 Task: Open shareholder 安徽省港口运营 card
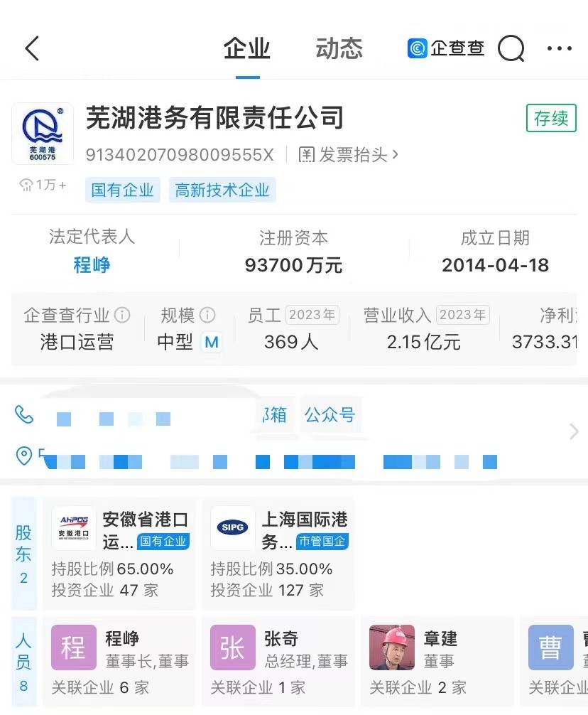coord(119,554)
